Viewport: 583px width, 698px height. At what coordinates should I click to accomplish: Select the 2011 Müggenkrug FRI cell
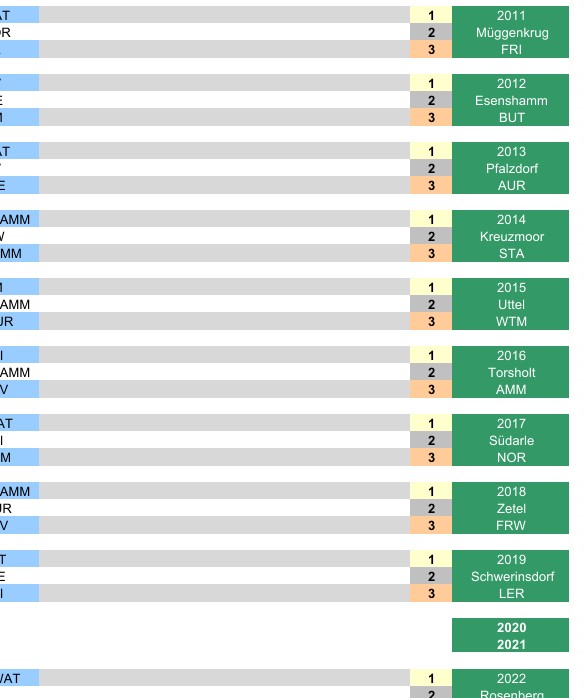510,32
